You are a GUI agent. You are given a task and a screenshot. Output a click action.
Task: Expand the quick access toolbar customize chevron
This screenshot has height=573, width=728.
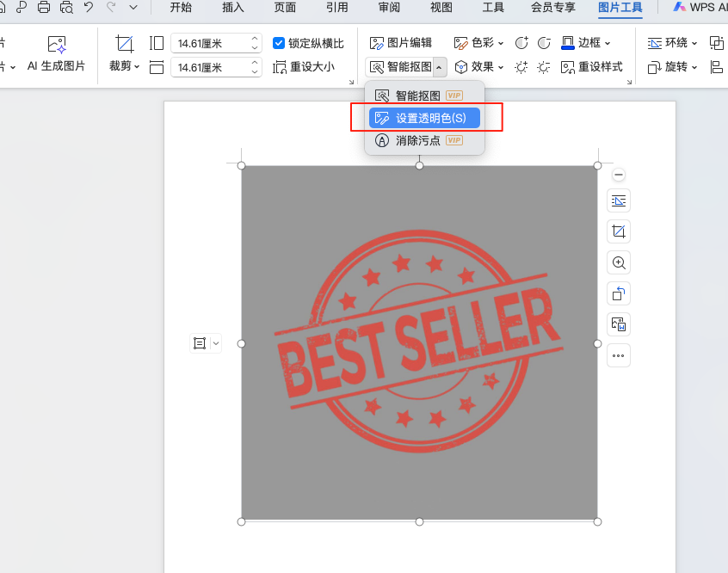[x=133, y=8]
